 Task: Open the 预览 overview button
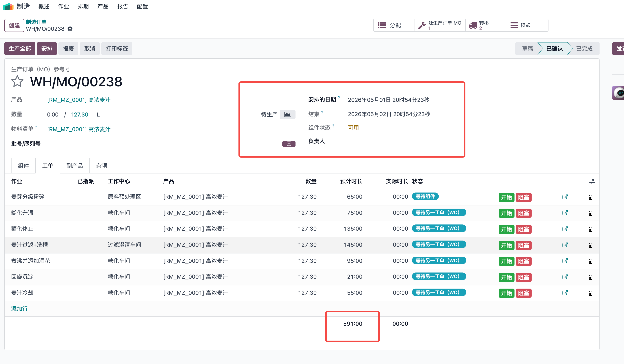point(527,25)
